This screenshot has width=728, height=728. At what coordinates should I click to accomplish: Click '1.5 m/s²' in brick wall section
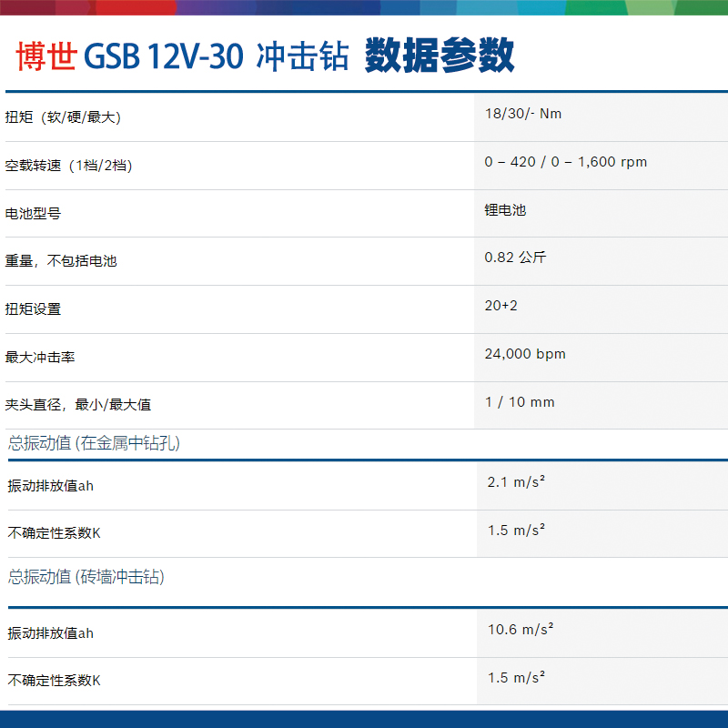click(x=516, y=677)
